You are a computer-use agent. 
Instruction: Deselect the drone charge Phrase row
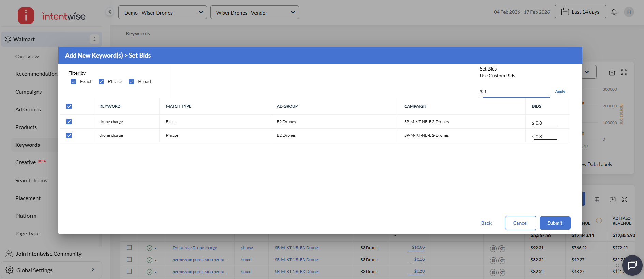tap(69, 135)
